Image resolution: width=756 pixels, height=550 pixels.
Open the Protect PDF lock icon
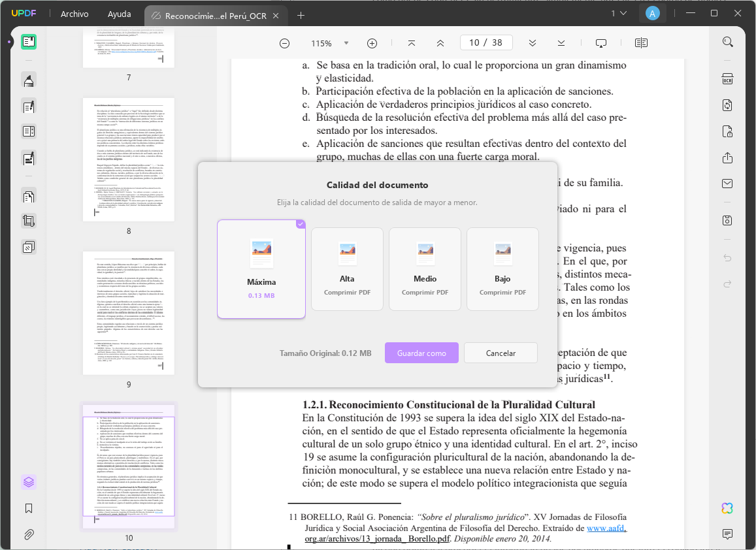[727, 131]
